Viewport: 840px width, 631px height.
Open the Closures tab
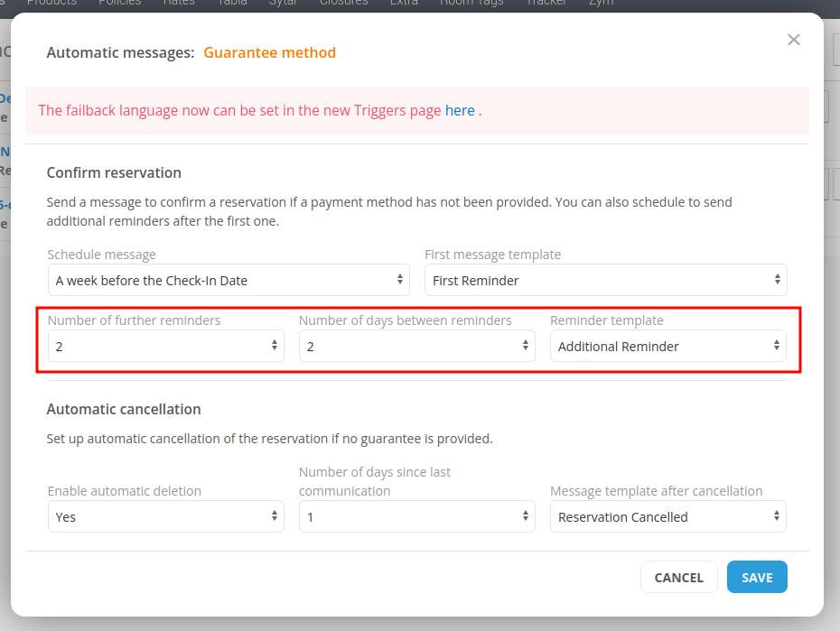343,4
